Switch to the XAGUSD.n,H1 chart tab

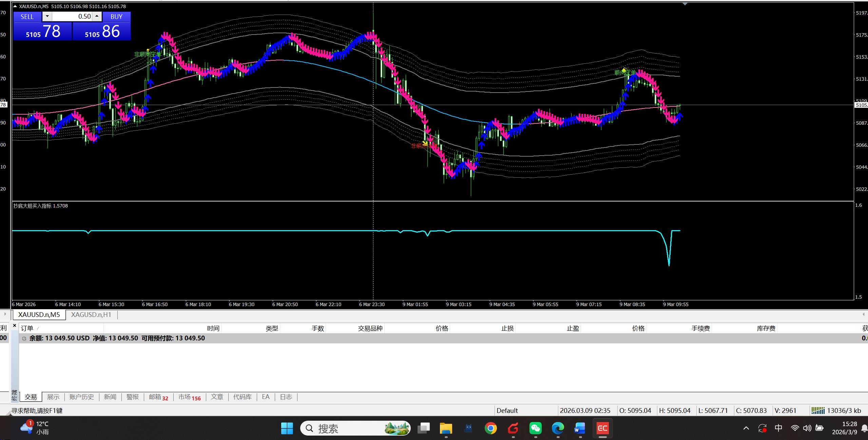91,315
